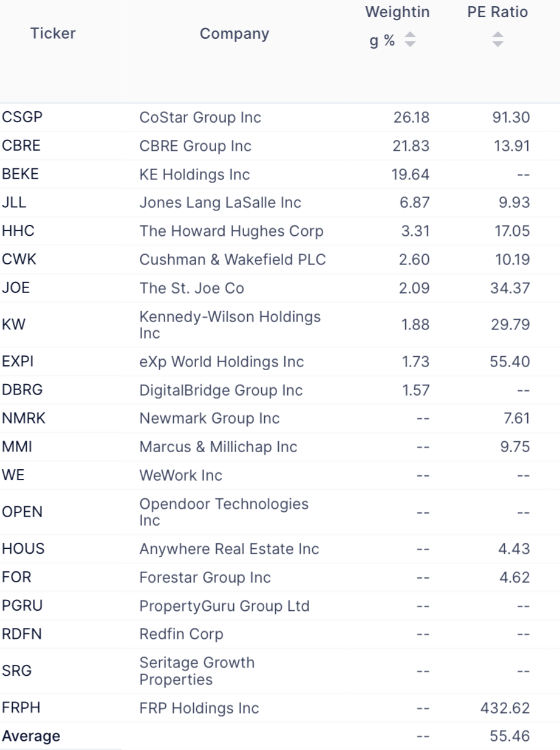Open Opendoor Technologies Inc

click(224, 512)
